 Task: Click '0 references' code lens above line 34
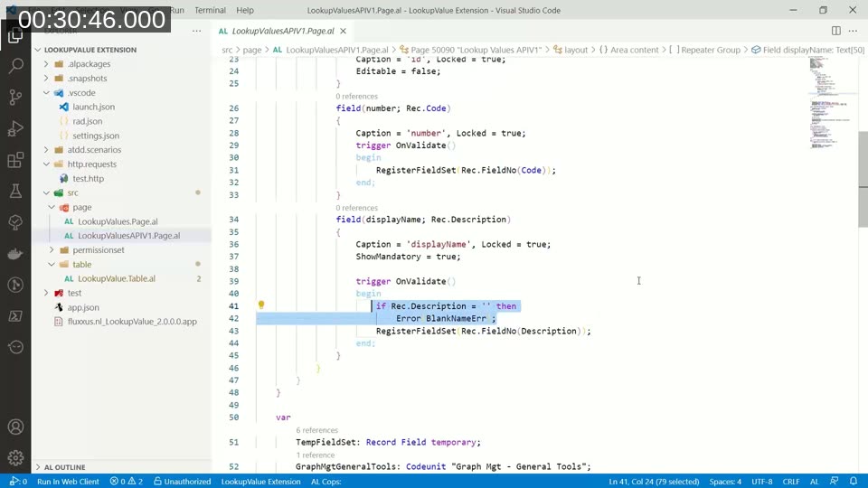[356, 208]
